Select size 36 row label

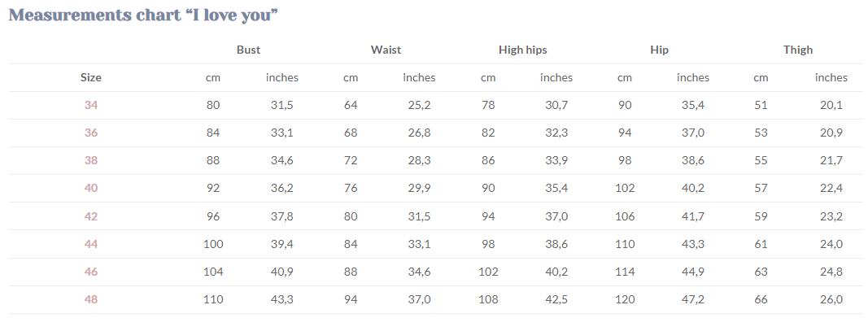coord(91,133)
